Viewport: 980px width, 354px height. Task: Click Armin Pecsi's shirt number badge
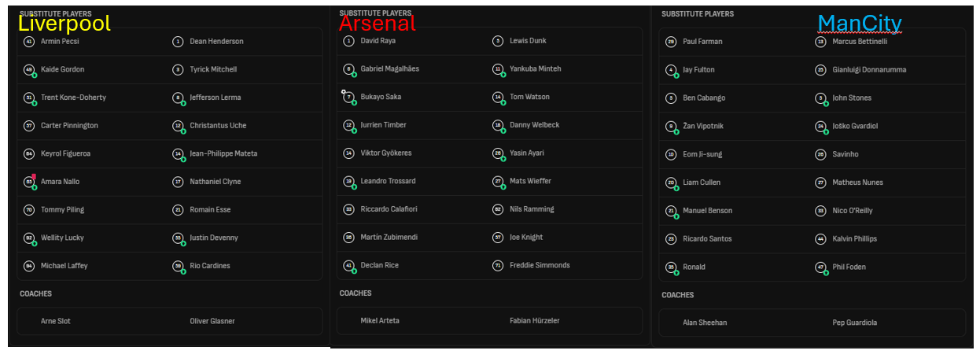pos(29,42)
